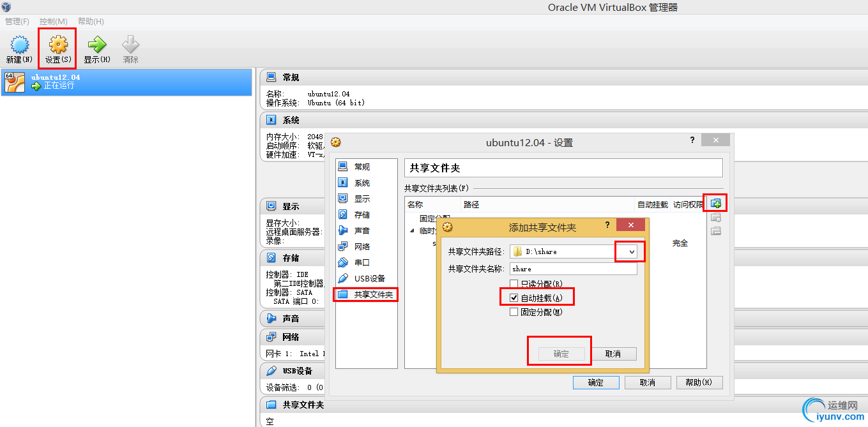Click the add shared folder icon

(716, 204)
